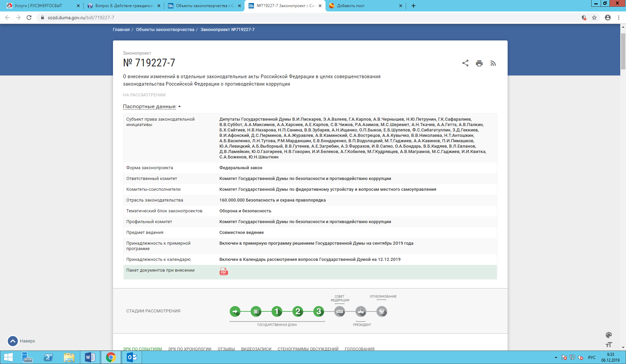Screen dimensions: 626x364
Task: Click the НА РАССМОТРЕНИИ status label
Action: pyautogui.click(x=144, y=95)
